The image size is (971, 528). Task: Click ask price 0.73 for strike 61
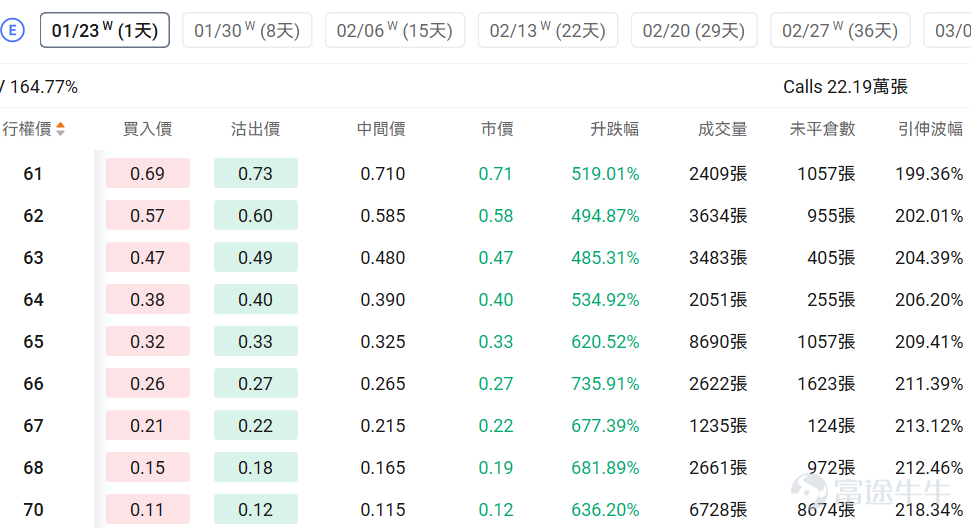(256, 173)
